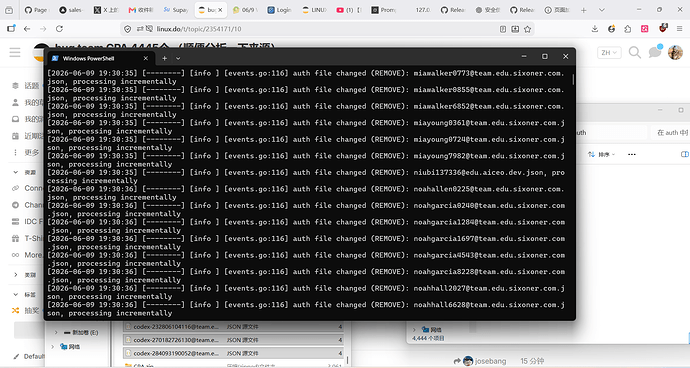Image resolution: width=690 pixels, height=368 pixels.
Task: Click the preview pane icon in Explorer toolbar
Action: click(685, 155)
